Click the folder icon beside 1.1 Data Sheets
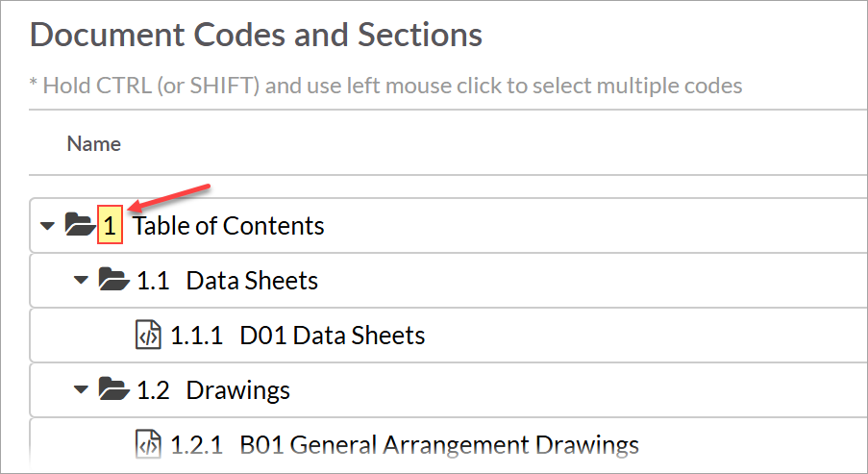Image resolution: width=868 pixels, height=474 pixels. pos(113,281)
